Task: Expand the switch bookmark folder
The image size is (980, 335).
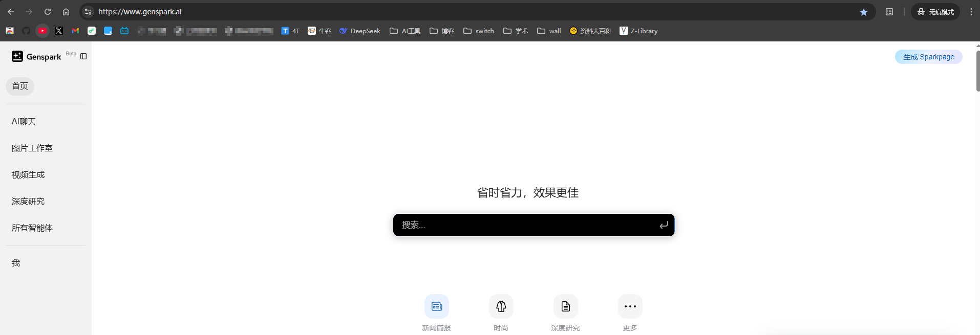Action: click(479, 31)
